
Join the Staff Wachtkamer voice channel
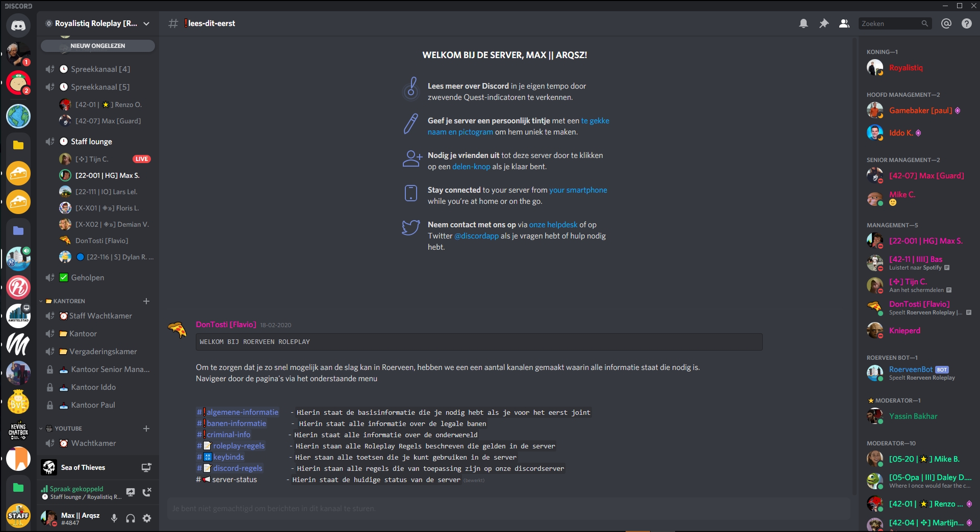(x=100, y=316)
